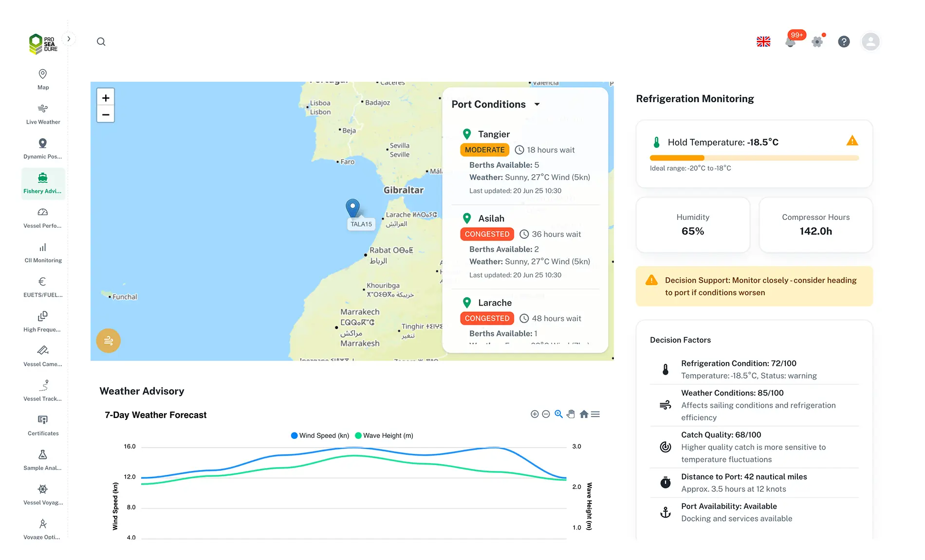Click the MODERATE status badge for Tangier

[x=484, y=150]
